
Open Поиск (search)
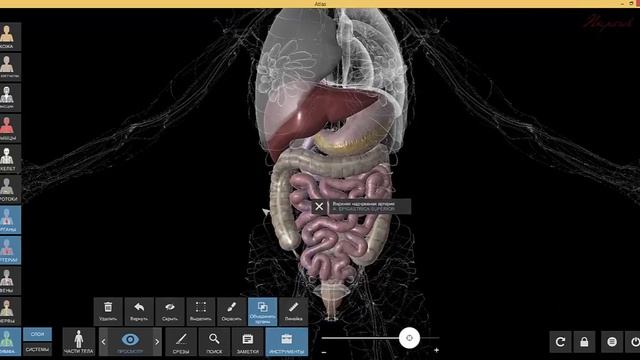tap(214, 342)
